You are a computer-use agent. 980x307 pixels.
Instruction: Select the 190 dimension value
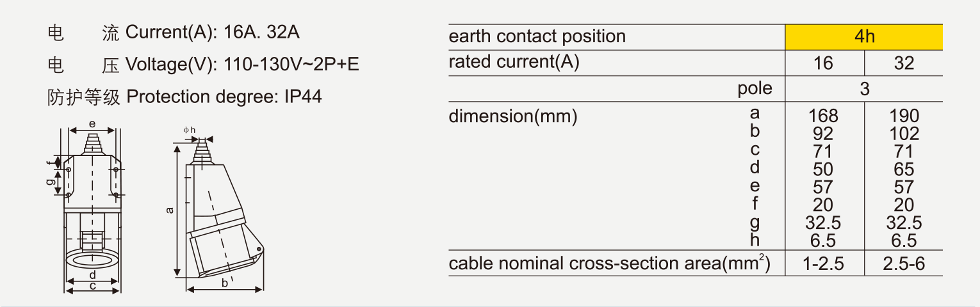[904, 116]
